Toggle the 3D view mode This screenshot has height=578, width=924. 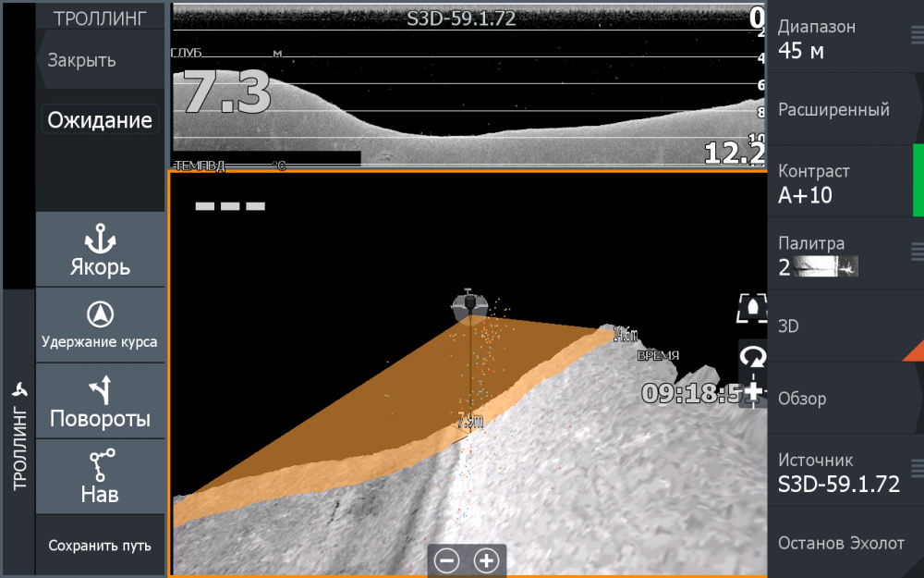[x=845, y=326]
